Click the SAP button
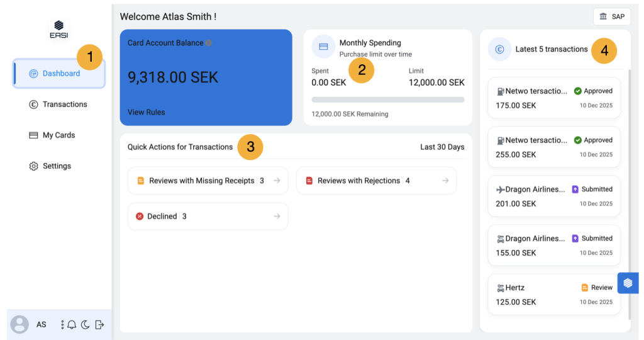The height and width of the screenshot is (340, 644). point(611,16)
